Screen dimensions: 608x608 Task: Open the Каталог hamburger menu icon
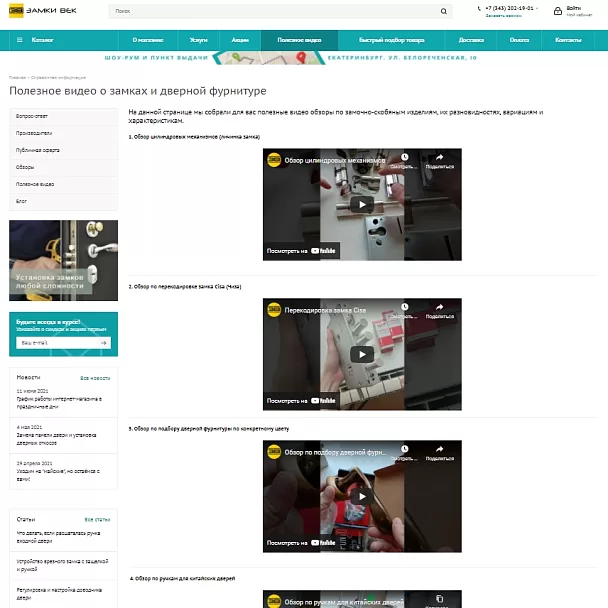click(20, 40)
